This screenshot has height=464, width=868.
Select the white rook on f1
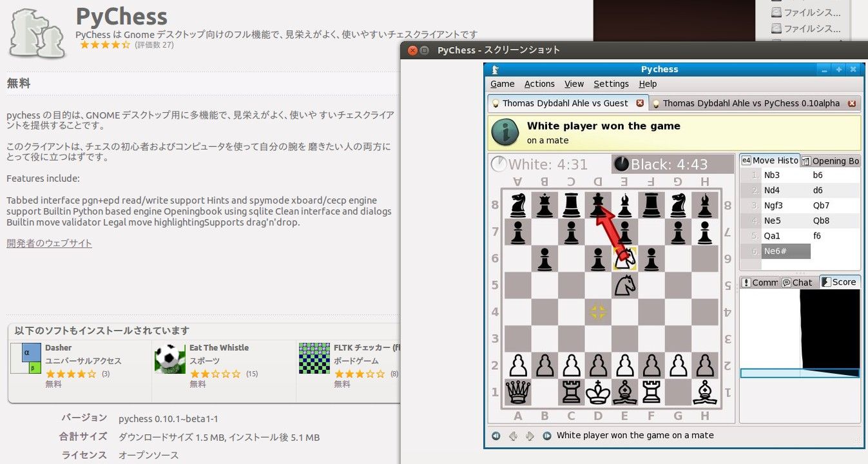tap(651, 392)
